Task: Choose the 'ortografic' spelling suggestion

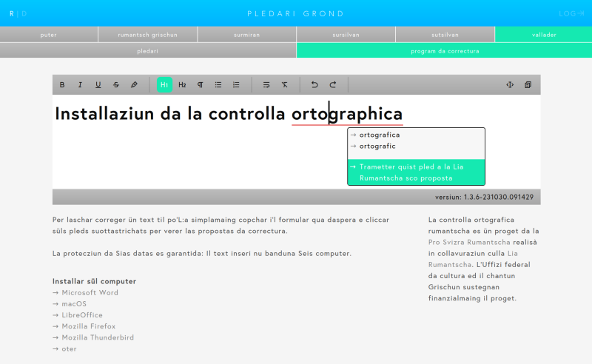Action: [x=377, y=146]
